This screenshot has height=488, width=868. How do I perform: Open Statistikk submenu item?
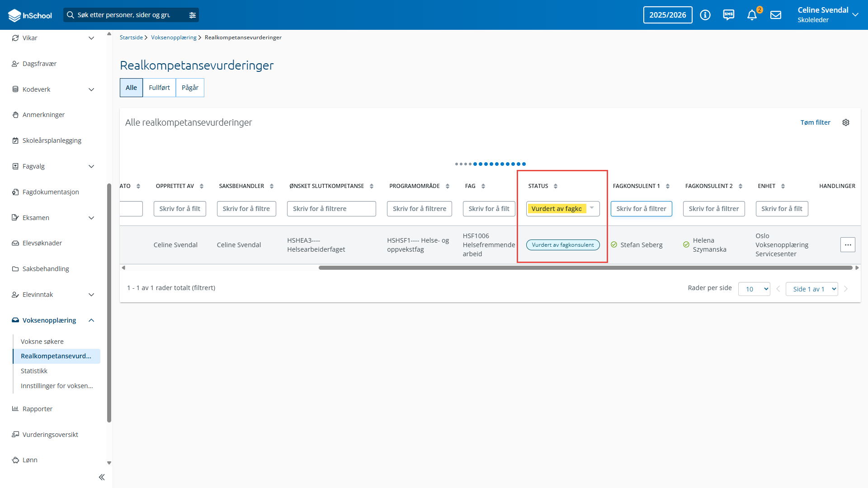tap(34, 371)
